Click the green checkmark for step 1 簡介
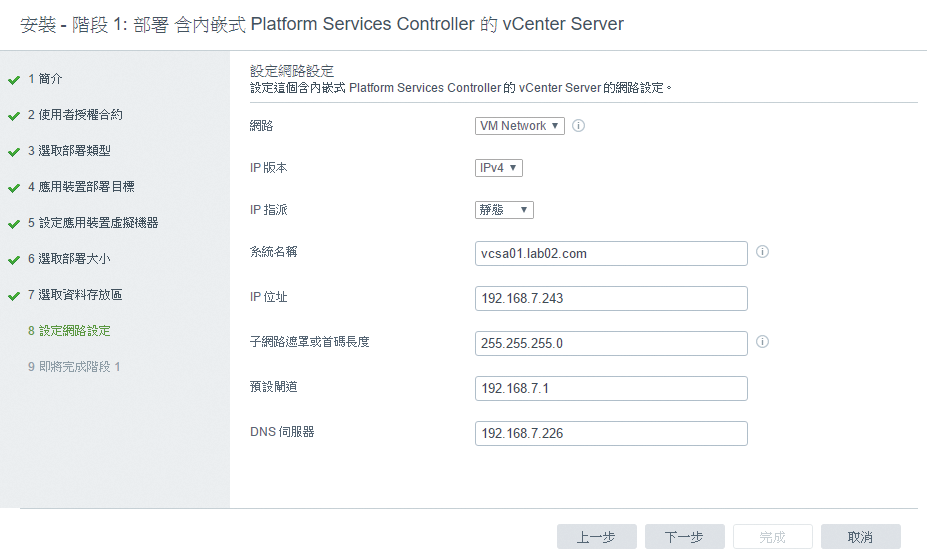The width and height of the screenshot is (927, 559). point(14,80)
